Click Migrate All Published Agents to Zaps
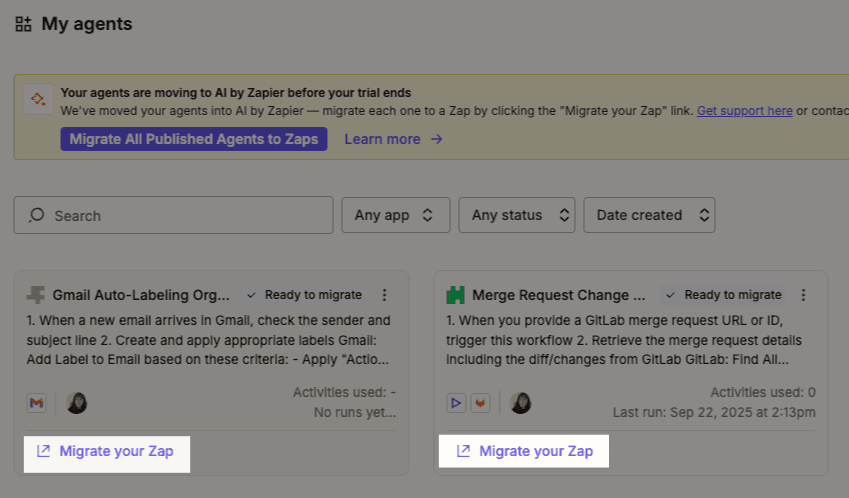849x498 pixels. 194,139
